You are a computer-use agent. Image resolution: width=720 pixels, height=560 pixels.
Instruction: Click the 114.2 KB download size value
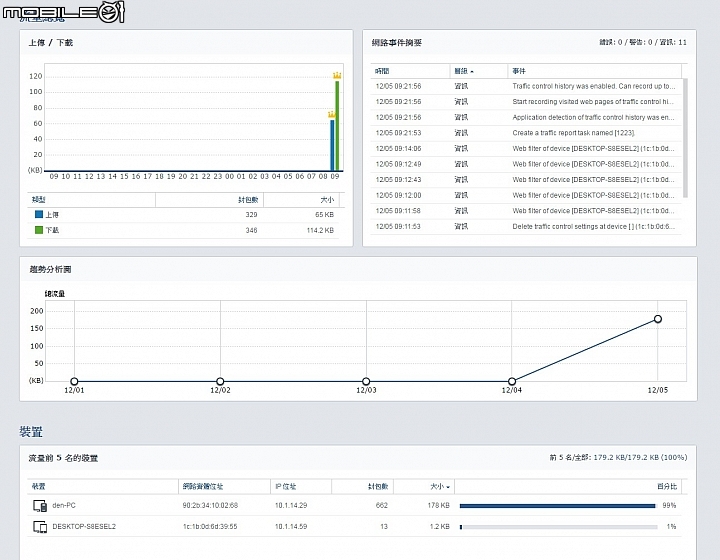pos(321,230)
